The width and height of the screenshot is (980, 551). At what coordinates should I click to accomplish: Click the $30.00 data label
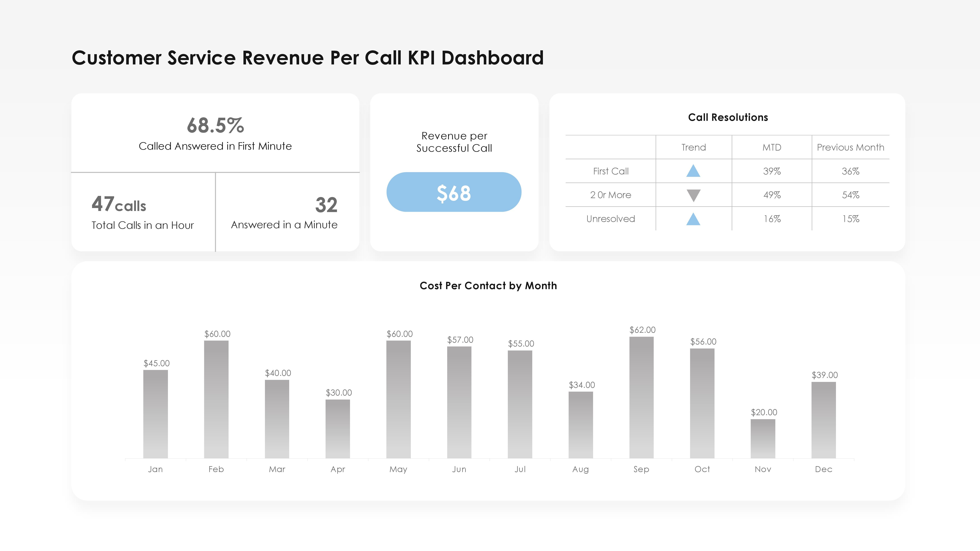339,392
